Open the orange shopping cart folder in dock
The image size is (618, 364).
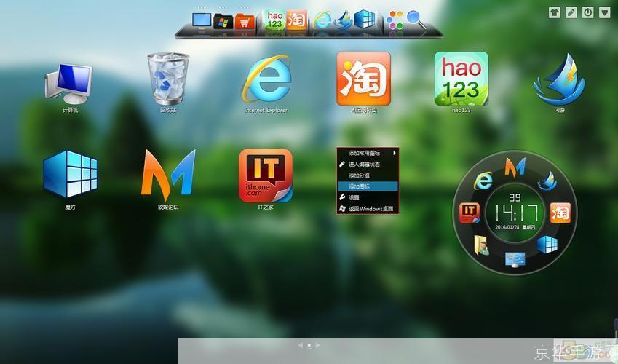[x=245, y=21]
